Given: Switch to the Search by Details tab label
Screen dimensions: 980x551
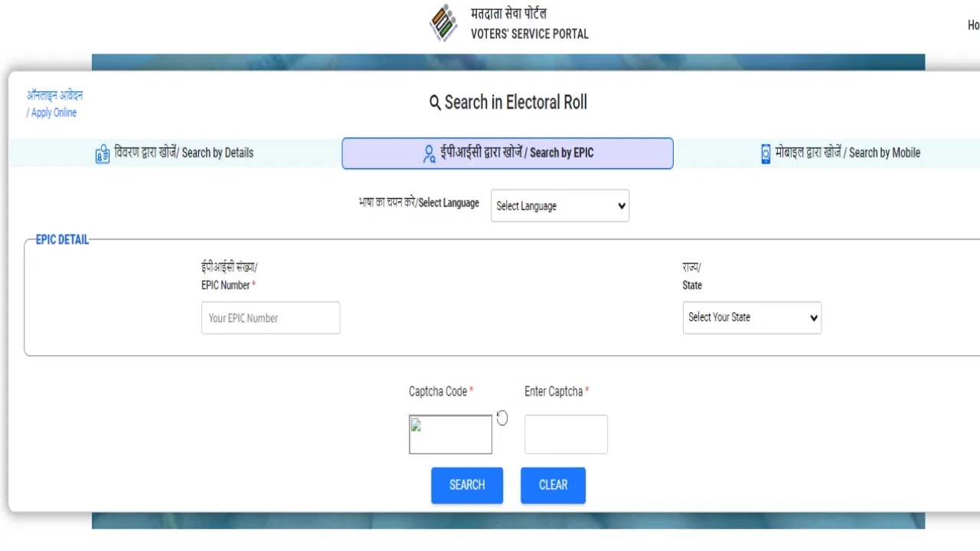Looking at the screenshot, I should point(184,153).
